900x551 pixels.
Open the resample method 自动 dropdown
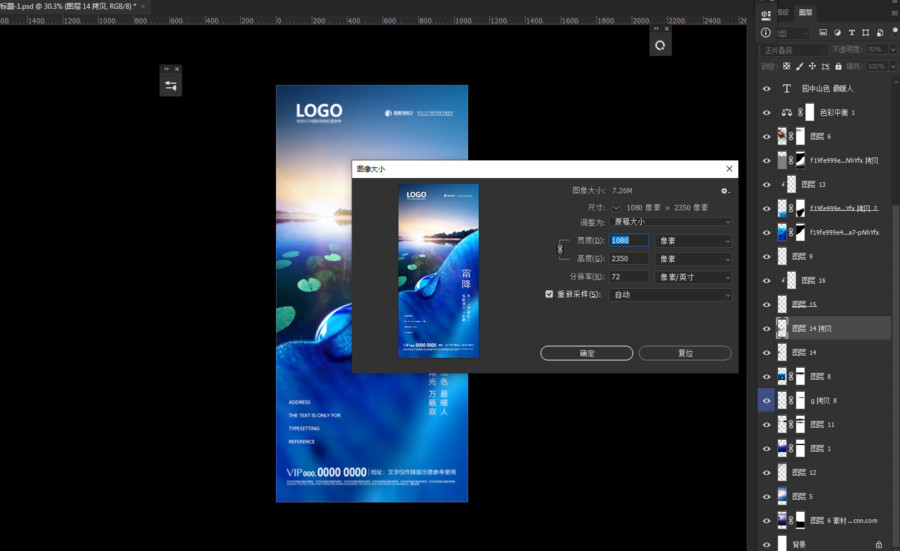pyautogui.click(x=670, y=294)
